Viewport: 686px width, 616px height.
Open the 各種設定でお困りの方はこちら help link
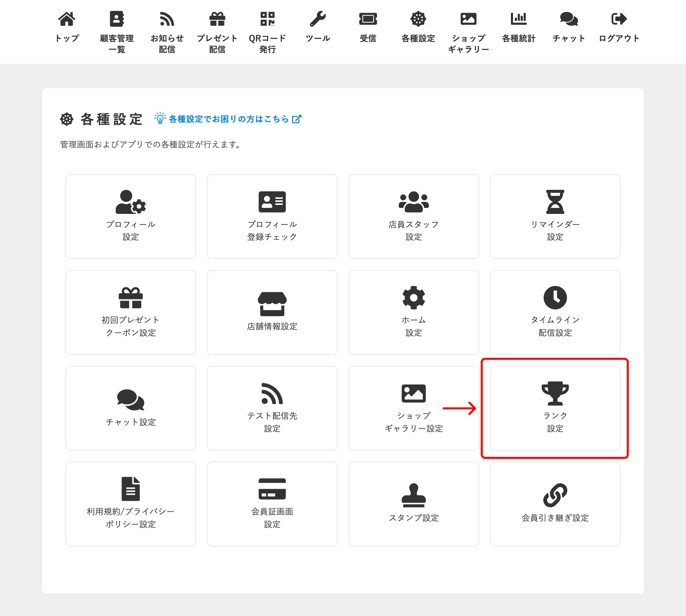click(228, 119)
